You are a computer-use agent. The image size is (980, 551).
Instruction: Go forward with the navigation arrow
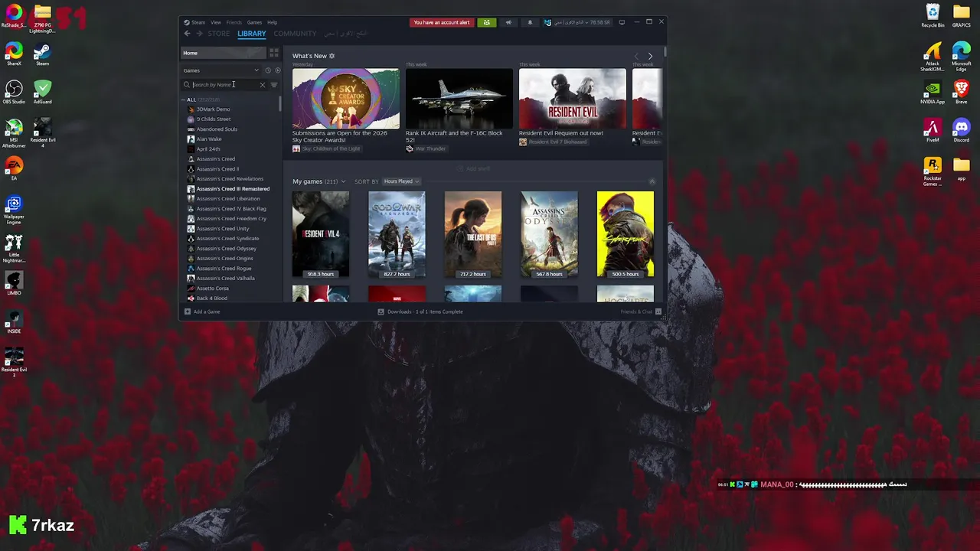pyautogui.click(x=199, y=34)
